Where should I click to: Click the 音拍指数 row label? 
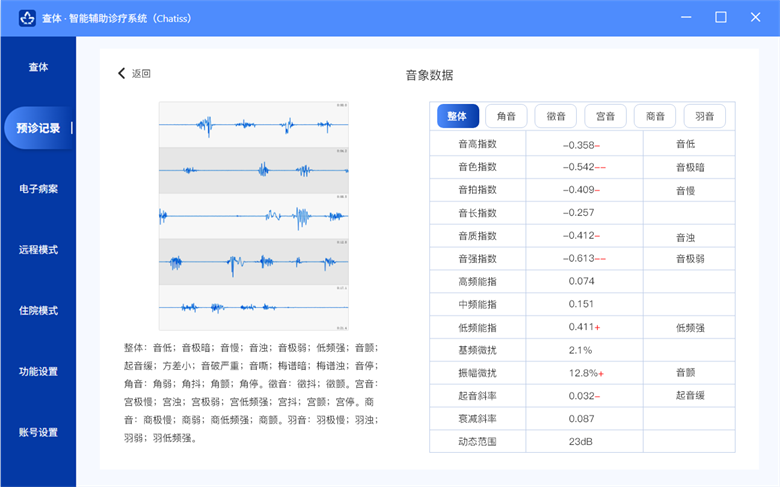pos(478,190)
